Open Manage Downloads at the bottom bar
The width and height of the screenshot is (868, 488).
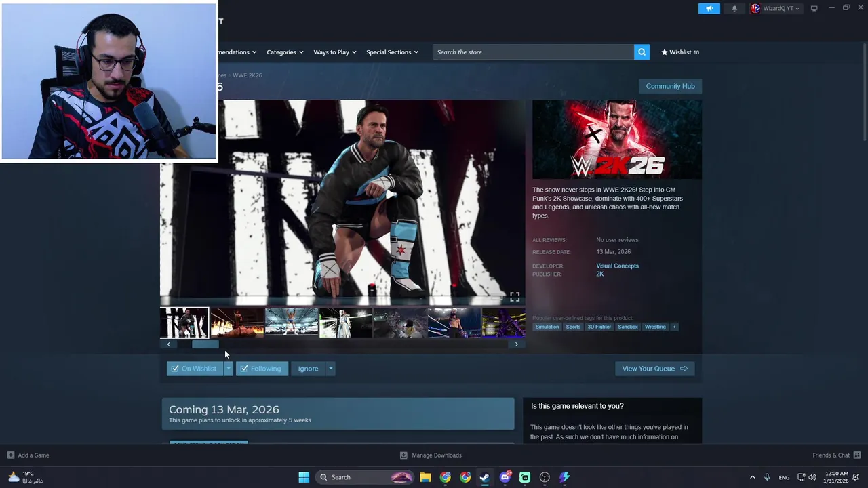point(431,455)
